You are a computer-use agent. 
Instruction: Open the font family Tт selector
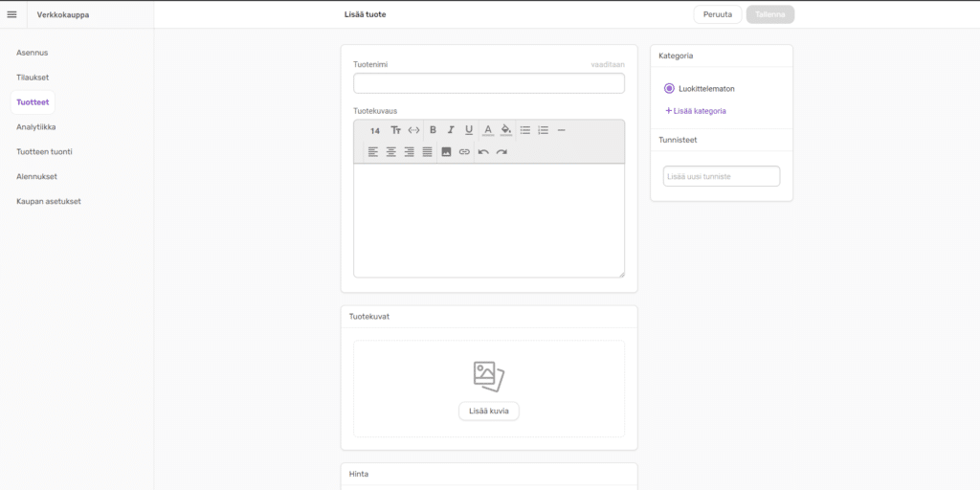395,130
